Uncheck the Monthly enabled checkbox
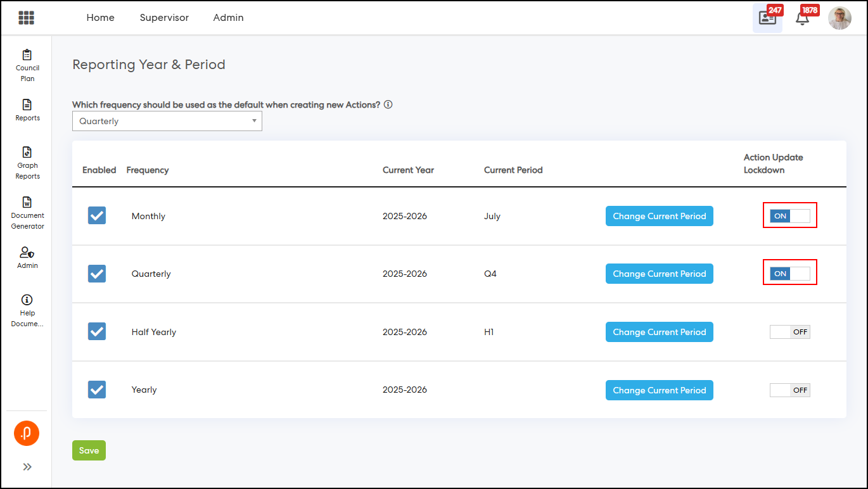Screen dimensions: 868x489 click(97, 215)
